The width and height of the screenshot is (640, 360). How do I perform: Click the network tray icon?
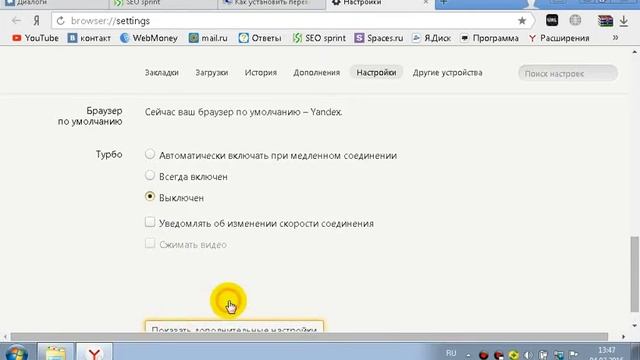558,355
